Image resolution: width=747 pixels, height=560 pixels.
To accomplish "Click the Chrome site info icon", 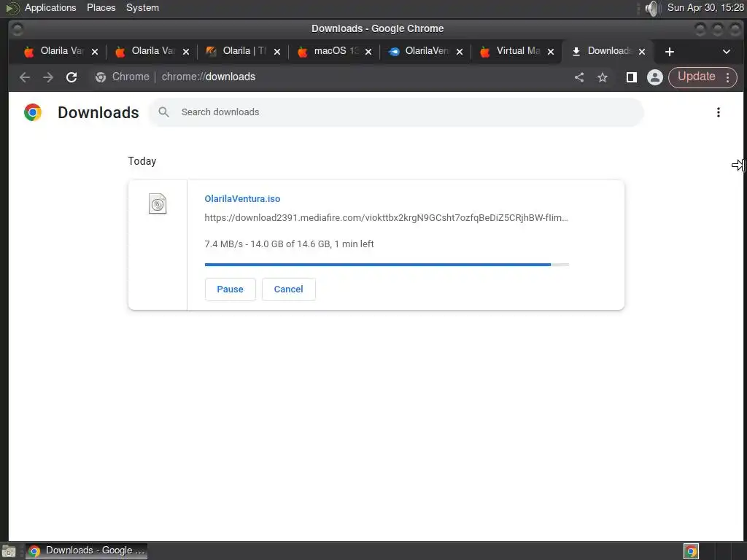I will pyautogui.click(x=101, y=77).
